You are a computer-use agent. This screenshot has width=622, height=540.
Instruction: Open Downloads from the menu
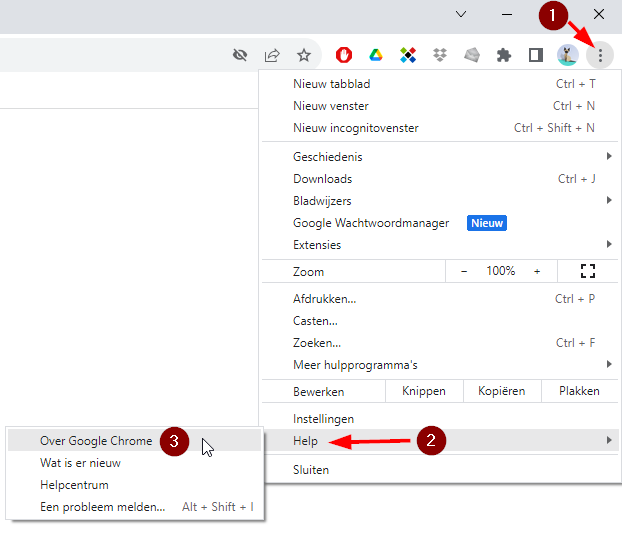point(440,179)
